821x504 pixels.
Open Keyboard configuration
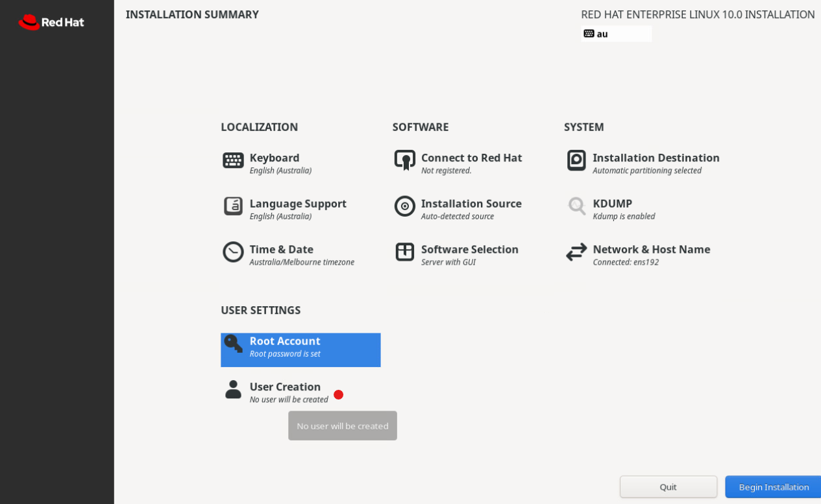300,163
